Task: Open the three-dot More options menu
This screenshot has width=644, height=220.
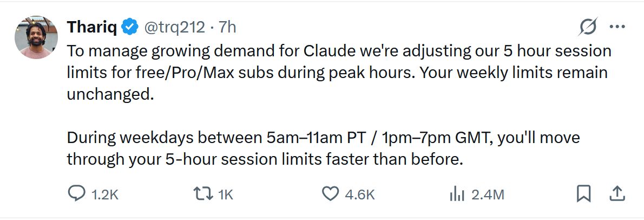Action: pos(617,26)
